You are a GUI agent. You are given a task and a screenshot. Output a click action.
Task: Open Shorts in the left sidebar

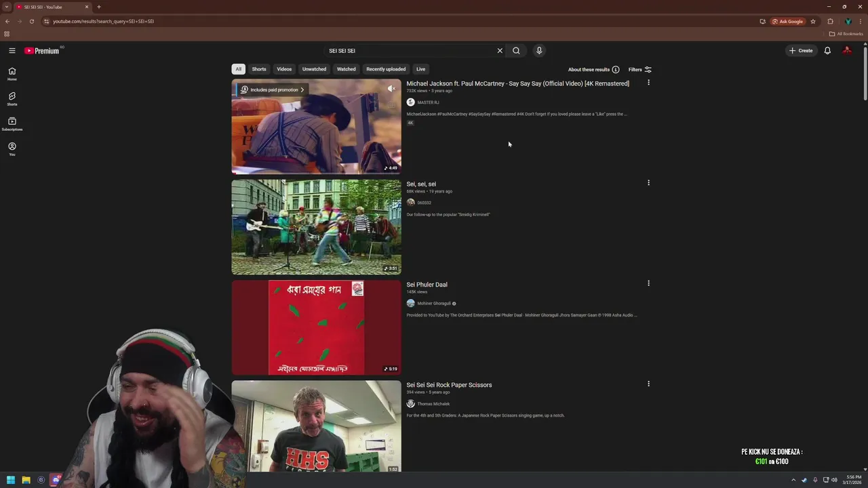click(12, 99)
